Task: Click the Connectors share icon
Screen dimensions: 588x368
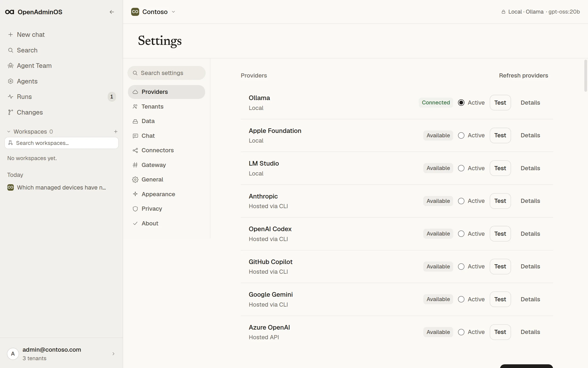Action: (x=135, y=150)
